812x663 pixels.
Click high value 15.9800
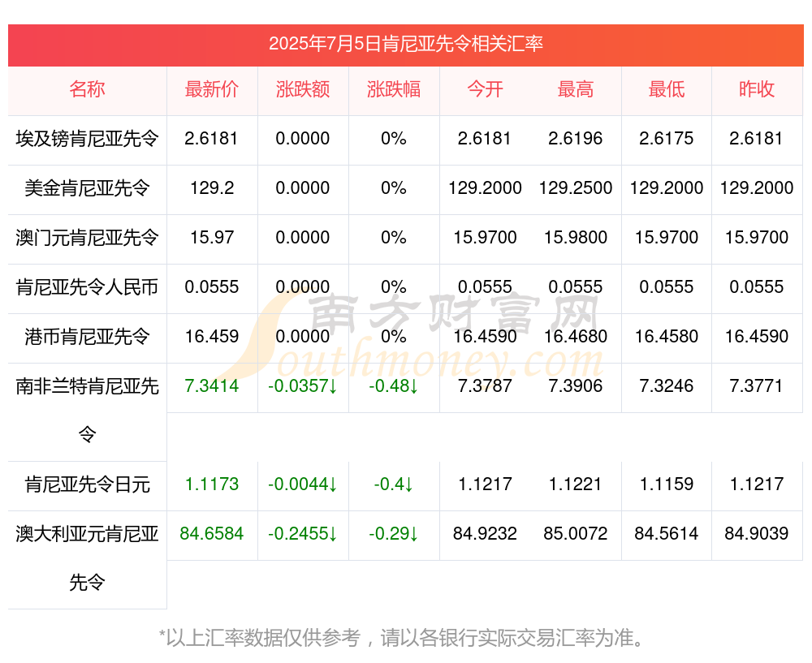click(576, 238)
